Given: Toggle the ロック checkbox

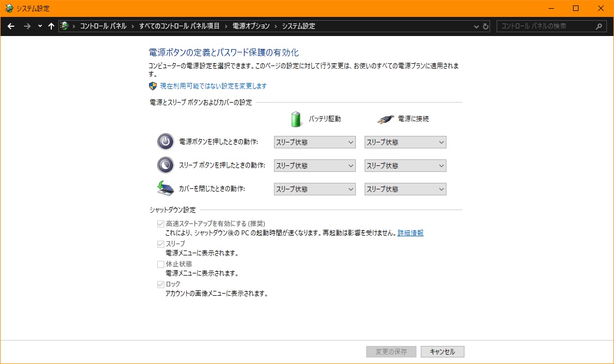Looking at the screenshot, I should tap(160, 284).
